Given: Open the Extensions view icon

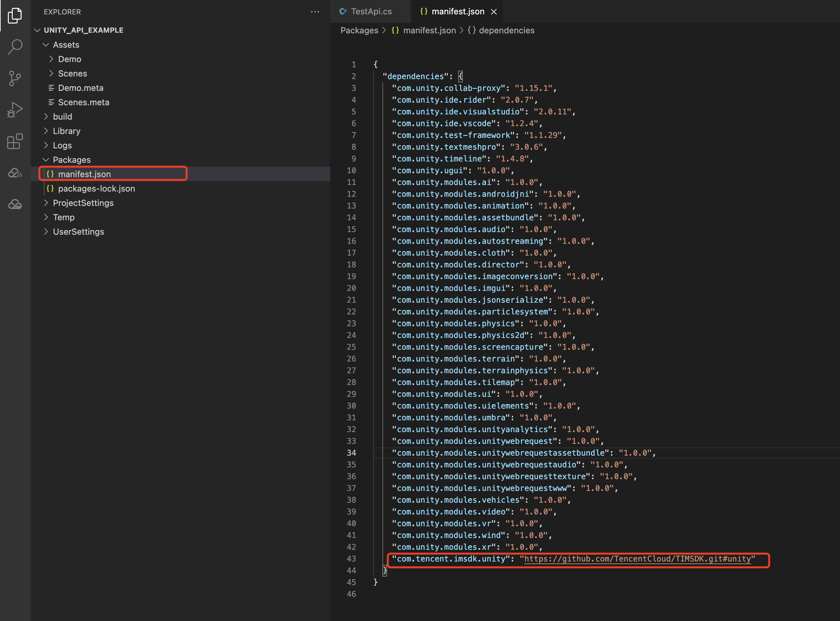Looking at the screenshot, I should [x=15, y=142].
